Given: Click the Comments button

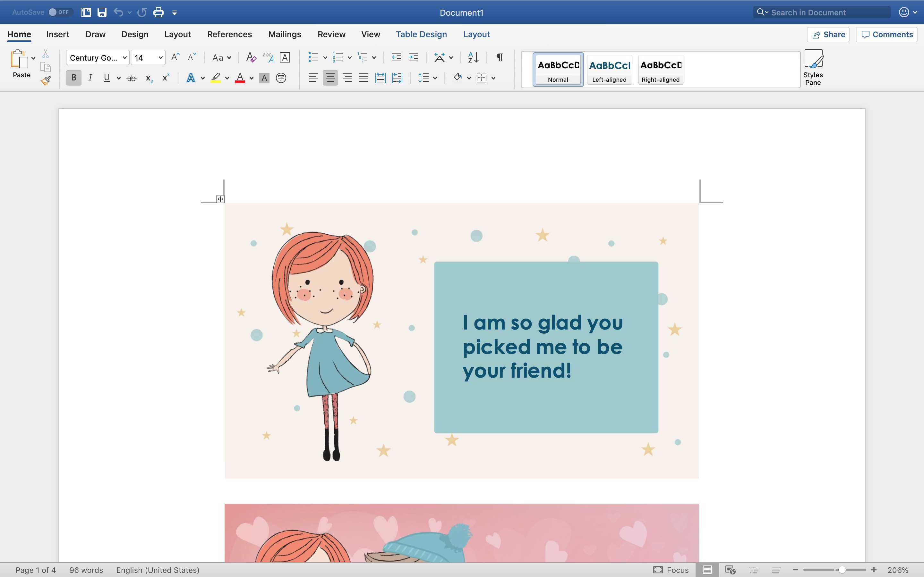Looking at the screenshot, I should coord(887,34).
